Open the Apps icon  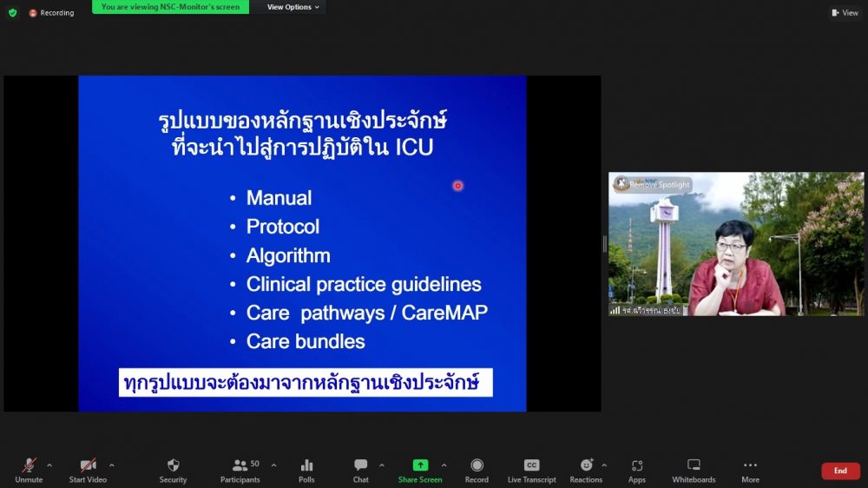(637, 470)
